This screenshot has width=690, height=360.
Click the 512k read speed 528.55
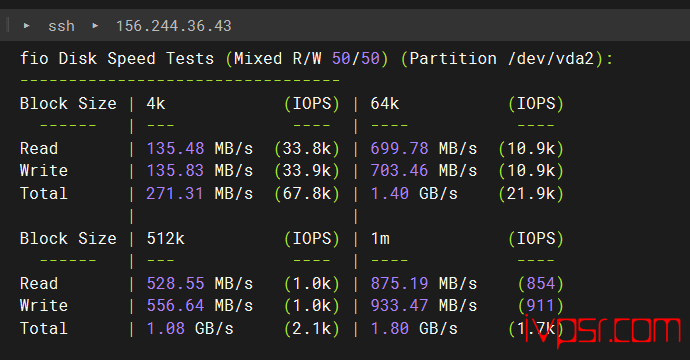click(x=175, y=284)
